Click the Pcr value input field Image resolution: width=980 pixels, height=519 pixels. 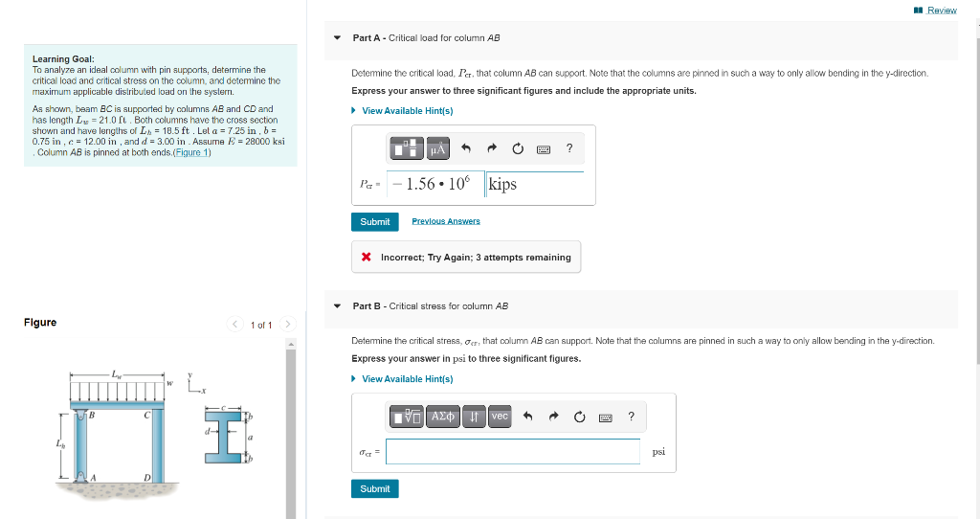[435, 184]
